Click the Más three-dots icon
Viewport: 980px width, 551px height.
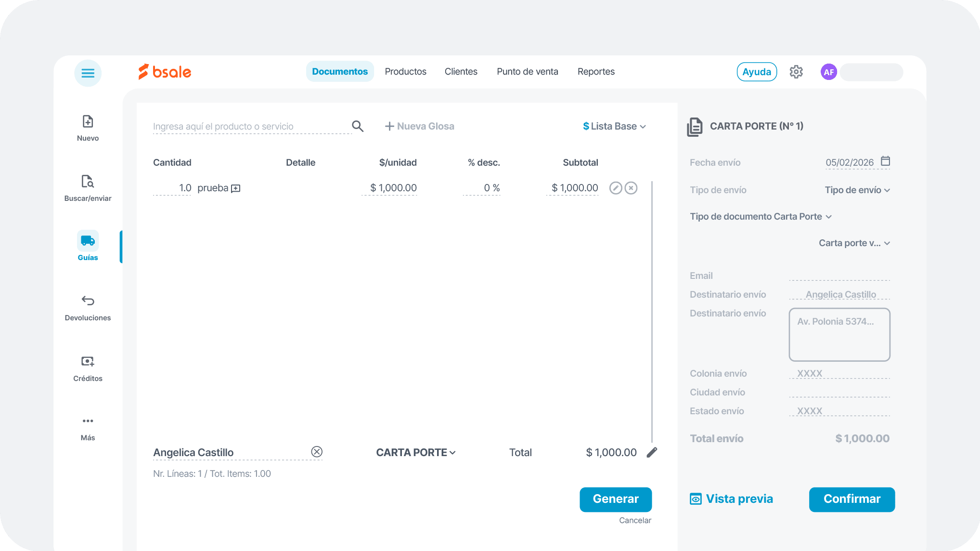pyautogui.click(x=88, y=421)
